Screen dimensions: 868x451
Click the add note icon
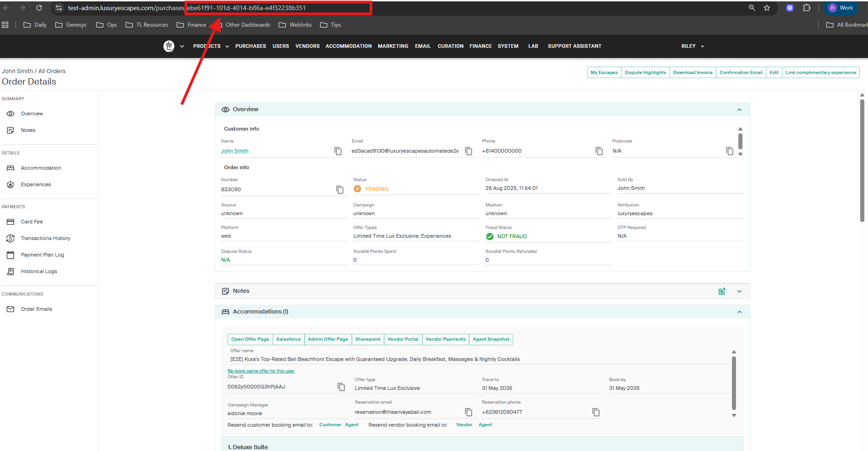722,291
